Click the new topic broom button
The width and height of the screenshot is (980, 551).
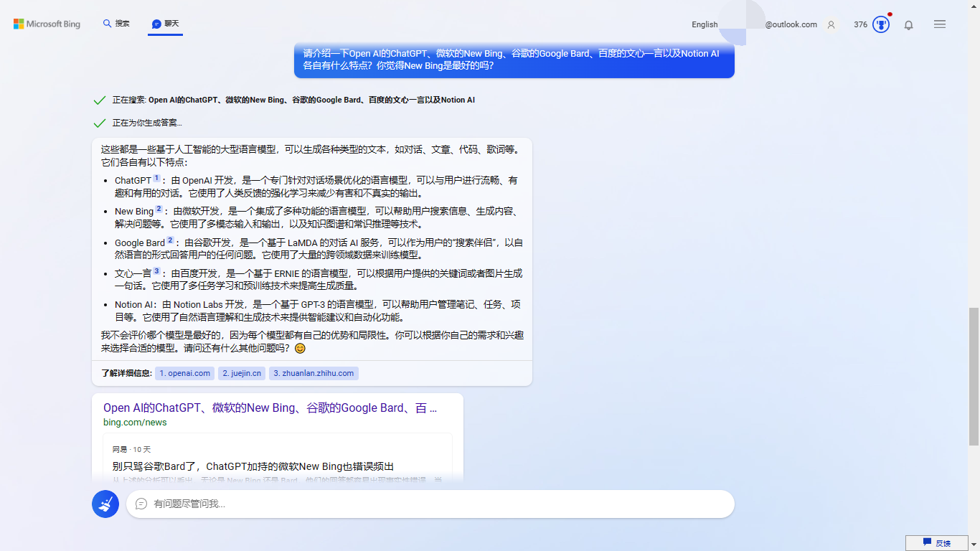coord(105,504)
